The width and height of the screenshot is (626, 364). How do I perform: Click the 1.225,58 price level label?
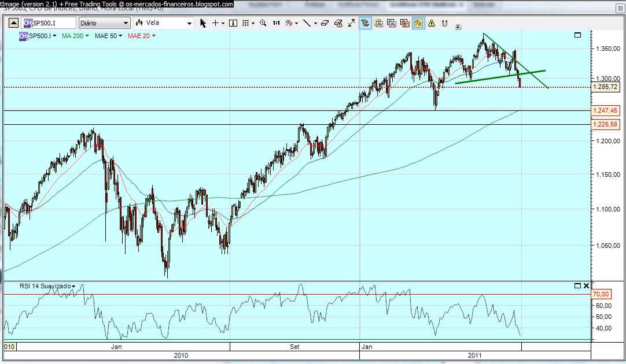tap(605, 124)
